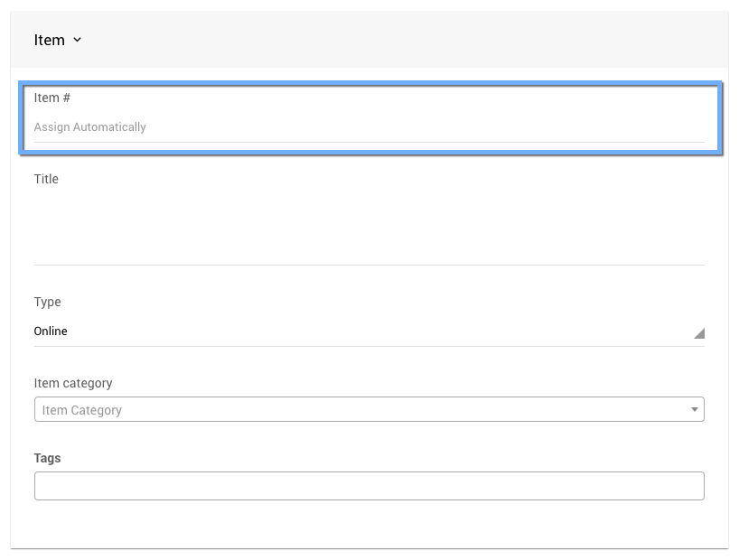739x560 pixels.
Task: Click empty gray area of Item header bar
Action: 407,40
